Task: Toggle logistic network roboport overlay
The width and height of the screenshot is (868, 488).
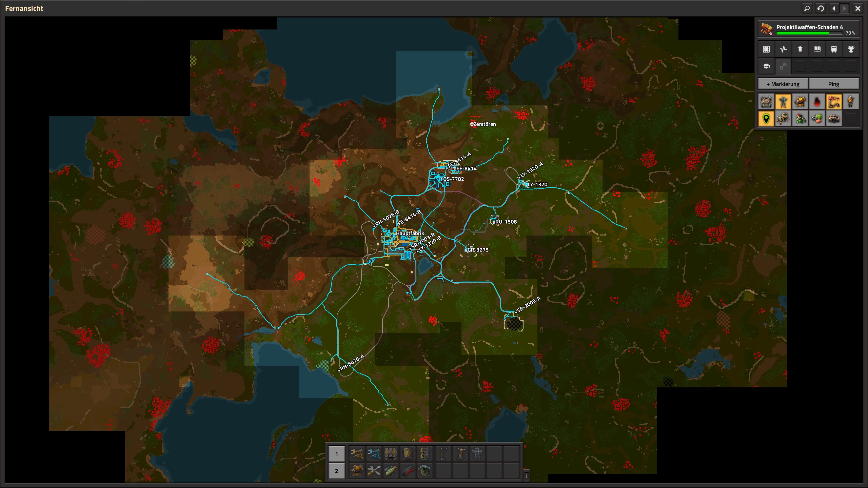Action: click(766, 102)
